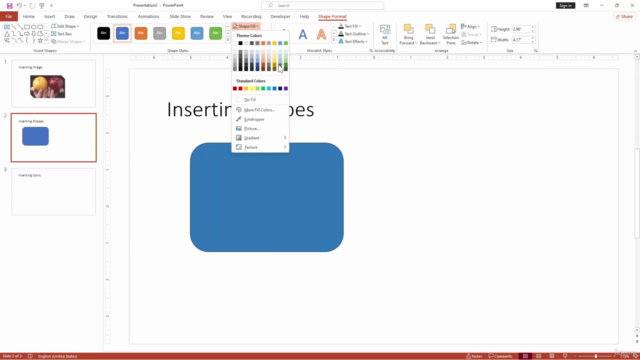Click the Send Backward icon

[x=430, y=29]
